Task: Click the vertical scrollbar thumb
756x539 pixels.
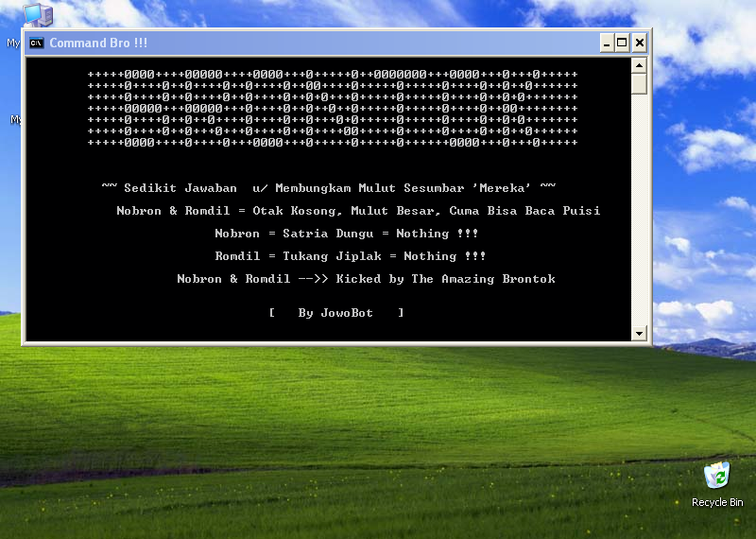Action: tap(639, 83)
